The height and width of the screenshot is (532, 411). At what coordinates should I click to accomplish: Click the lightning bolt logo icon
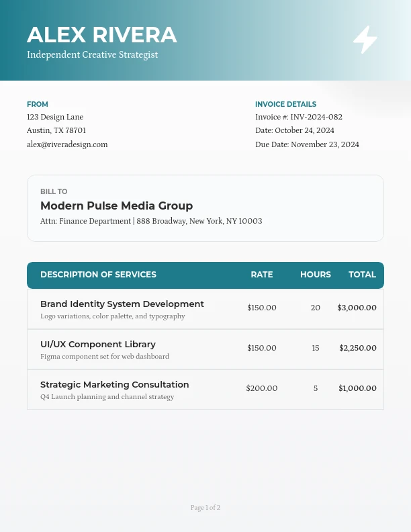pyautogui.click(x=365, y=40)
